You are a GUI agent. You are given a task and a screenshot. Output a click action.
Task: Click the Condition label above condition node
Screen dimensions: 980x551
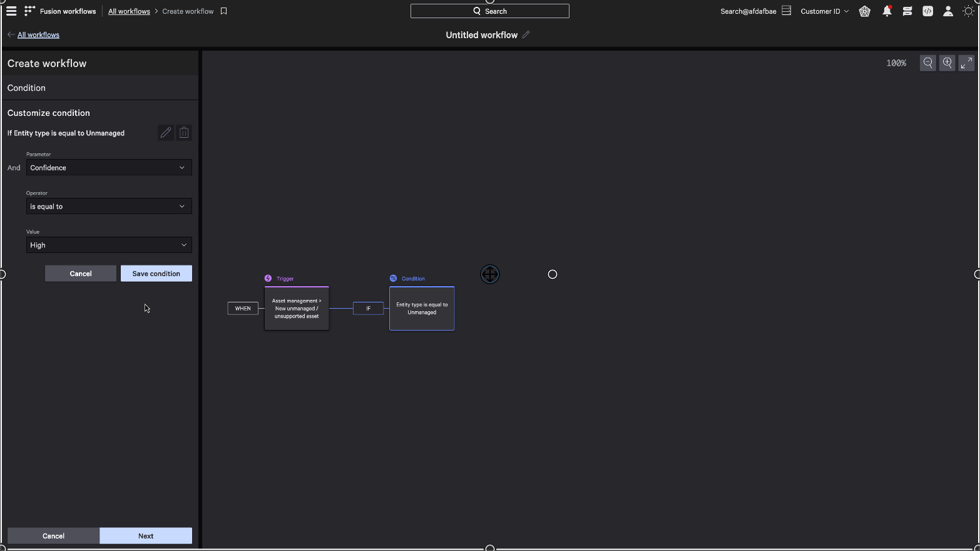coord(413,279)
